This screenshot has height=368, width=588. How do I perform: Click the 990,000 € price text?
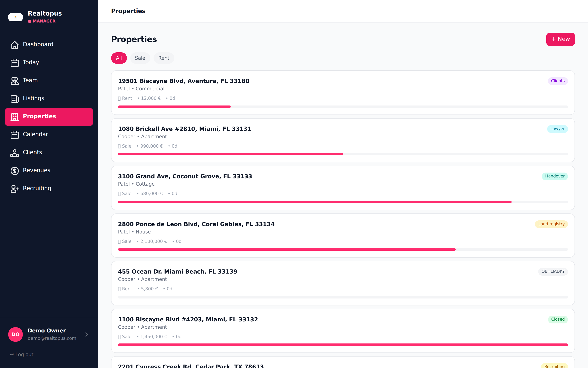click(151, 146)
